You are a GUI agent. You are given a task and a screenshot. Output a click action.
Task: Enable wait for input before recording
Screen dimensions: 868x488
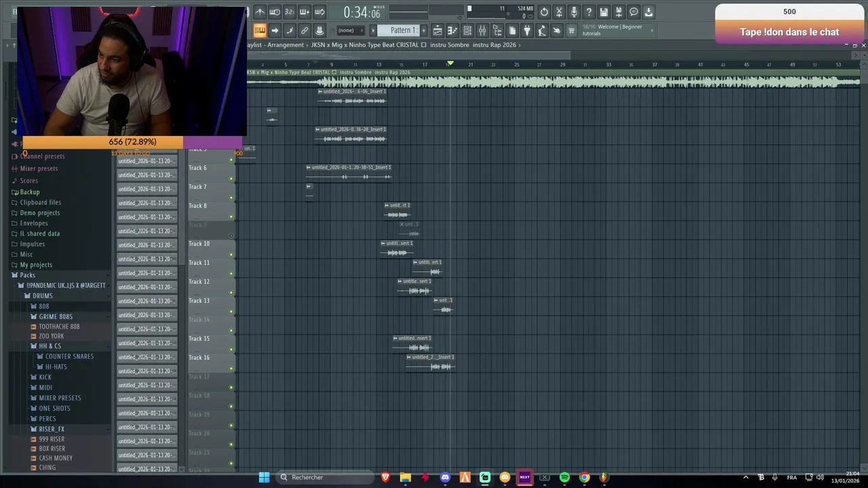pos(275,12)
